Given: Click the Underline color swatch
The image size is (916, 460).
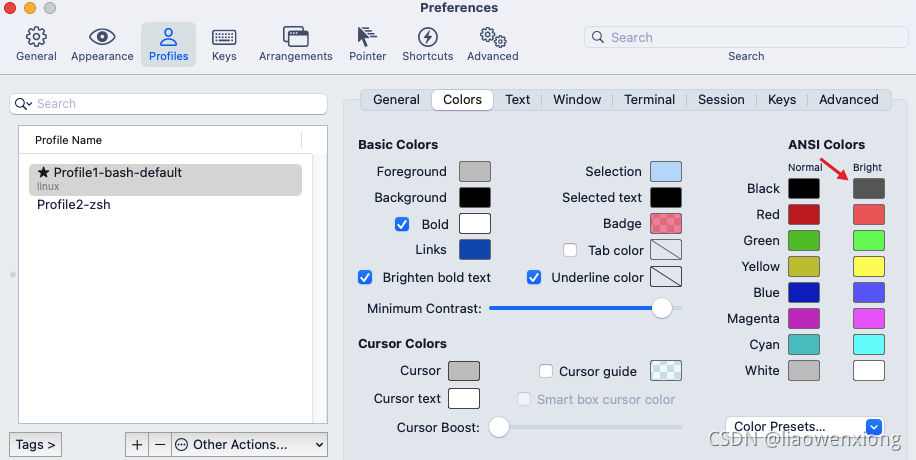Looking at the screenshot, I should (x=666, y=277).
